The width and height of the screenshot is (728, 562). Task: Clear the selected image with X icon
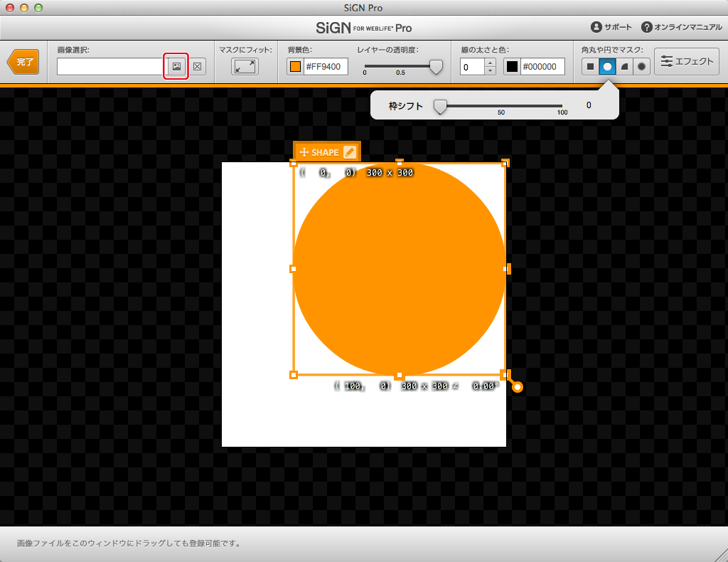click(x=198, y=66)
